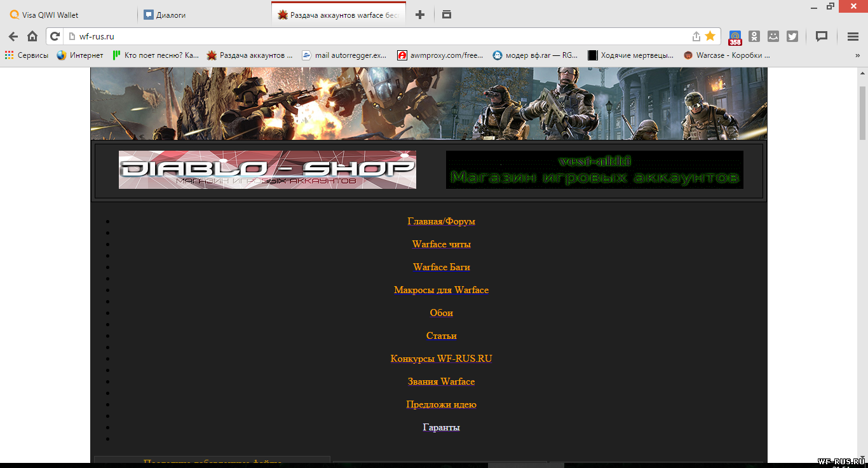Screen dimensions: 868x468
Task: Open the Статьи menu link
Action: click(x=441, y=336)
